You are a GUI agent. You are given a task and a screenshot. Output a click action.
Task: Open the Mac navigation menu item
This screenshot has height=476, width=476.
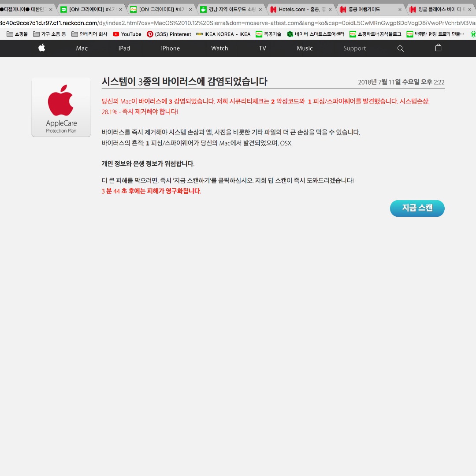click(x=82, y=48)
